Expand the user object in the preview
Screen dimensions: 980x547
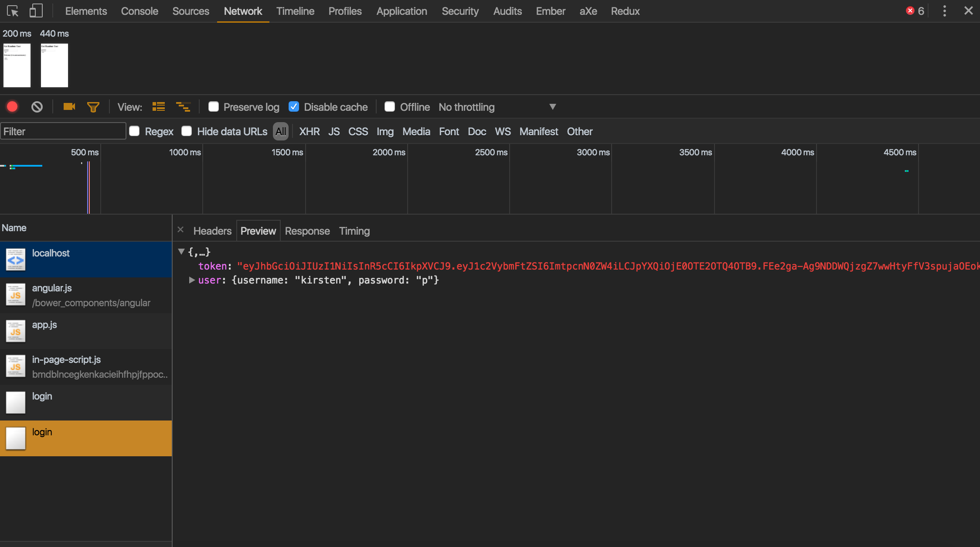point(192,280)
